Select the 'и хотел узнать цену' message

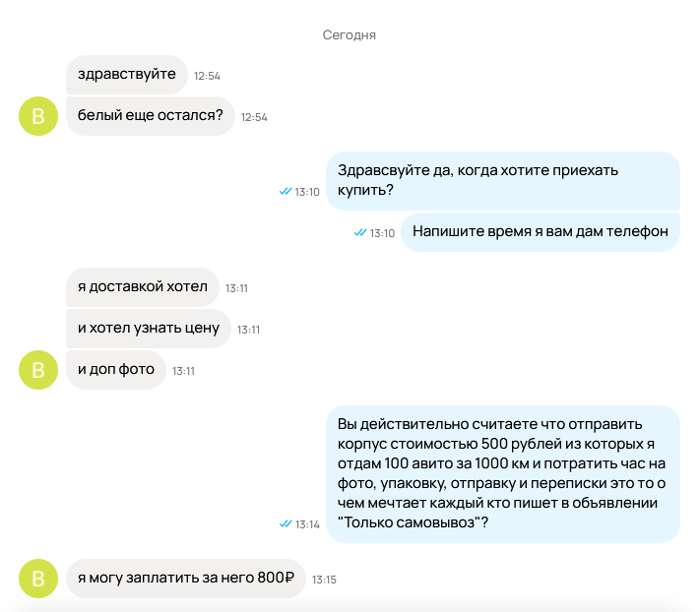149,329
